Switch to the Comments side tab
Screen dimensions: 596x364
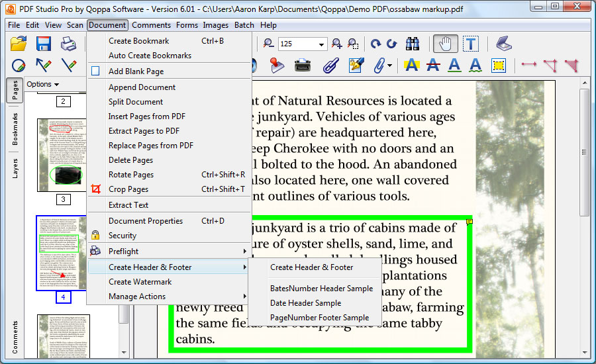coord(15,338)
